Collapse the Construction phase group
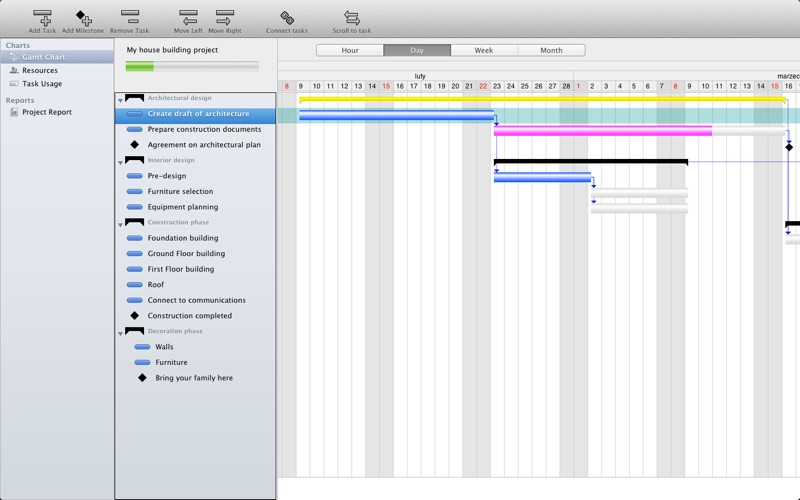The width and height of the screenshot is (800, 500). point(121,224)
